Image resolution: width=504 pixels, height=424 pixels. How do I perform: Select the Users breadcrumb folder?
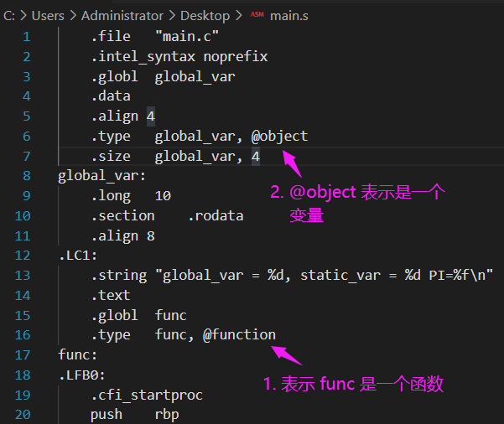tap(48, 16)
